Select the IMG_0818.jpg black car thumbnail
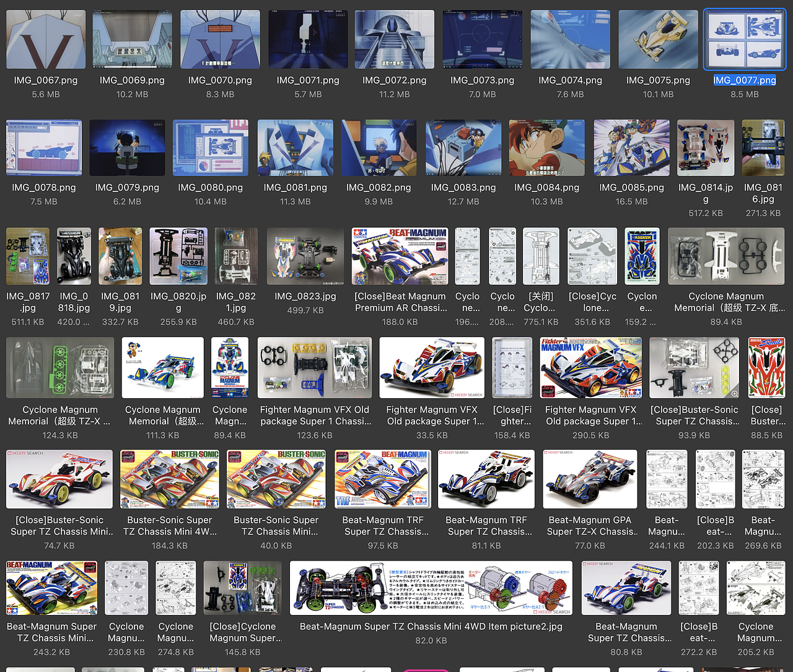 (x=74, y=256)
